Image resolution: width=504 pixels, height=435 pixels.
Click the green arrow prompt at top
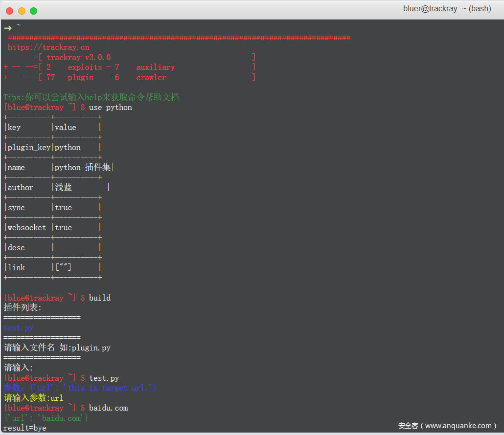(8, 27)
